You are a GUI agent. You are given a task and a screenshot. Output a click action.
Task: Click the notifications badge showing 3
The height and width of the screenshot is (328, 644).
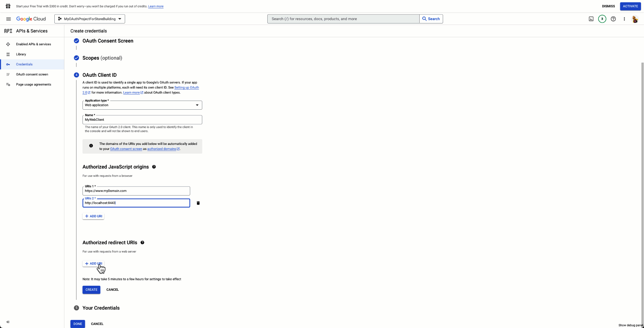(602, 19)
